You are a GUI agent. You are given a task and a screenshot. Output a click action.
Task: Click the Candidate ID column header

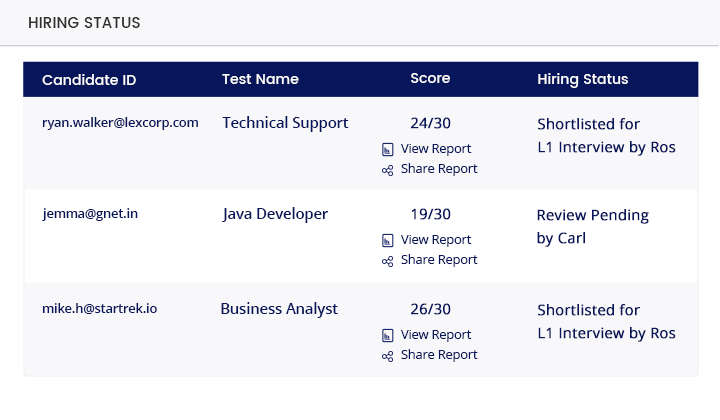89,79
